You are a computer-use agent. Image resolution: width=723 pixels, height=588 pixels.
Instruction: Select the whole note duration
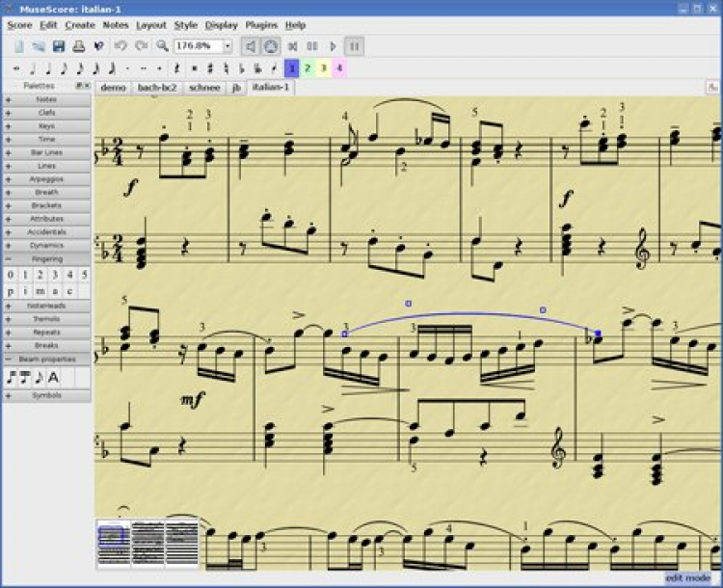pyautogui.click(x=16, y=68)
